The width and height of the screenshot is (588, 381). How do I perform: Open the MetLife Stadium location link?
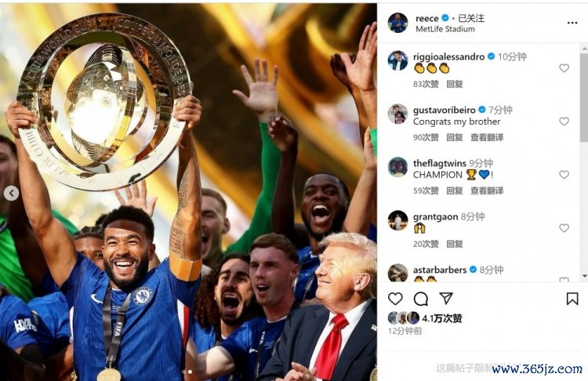point(445,29)
